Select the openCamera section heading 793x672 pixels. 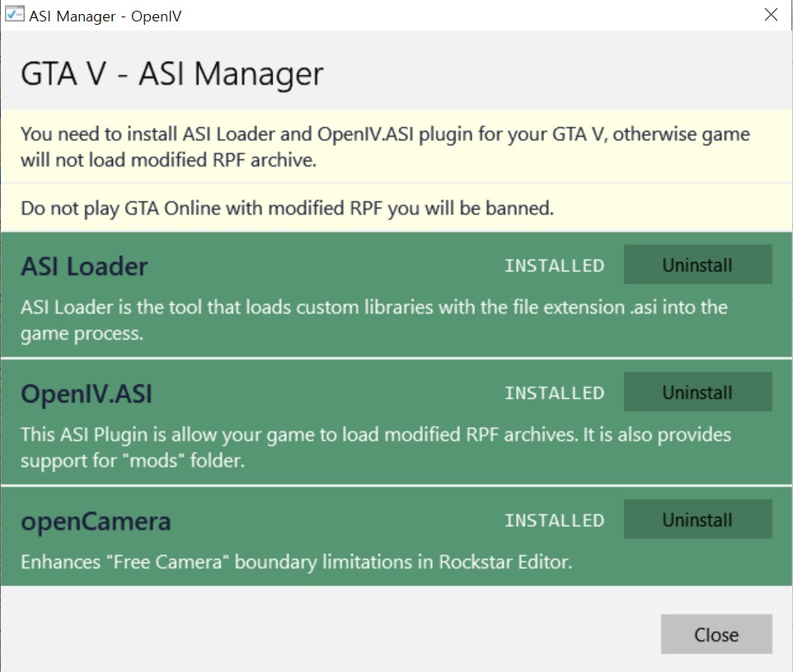tap(95, 520)
